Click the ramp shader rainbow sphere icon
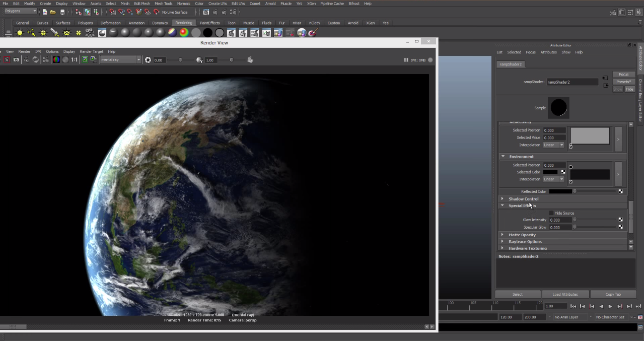The width and height of the screenshot is (644, 341). pyautogui.click(x=184, y=33)
